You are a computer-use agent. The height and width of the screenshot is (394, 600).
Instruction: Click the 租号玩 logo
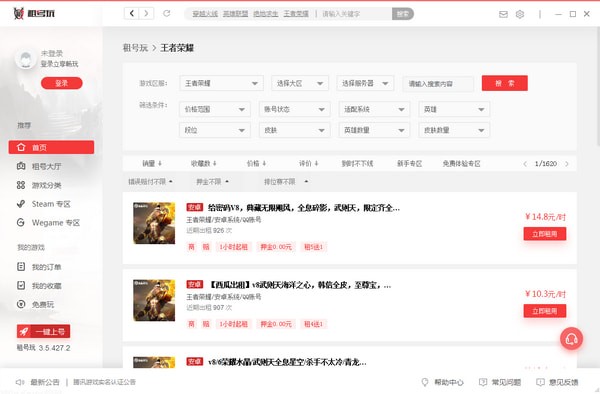click(x=34, y=13)
